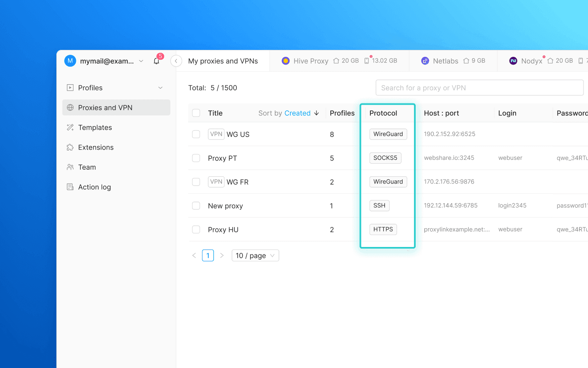
Task: Switch to Netlabs tab
Action: click(453, 61)
